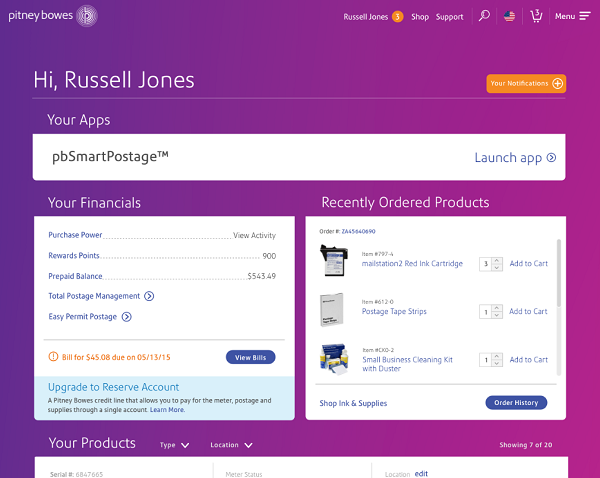Open the shopping cart icon
The image size is (600, 478).
pos(536,16)
